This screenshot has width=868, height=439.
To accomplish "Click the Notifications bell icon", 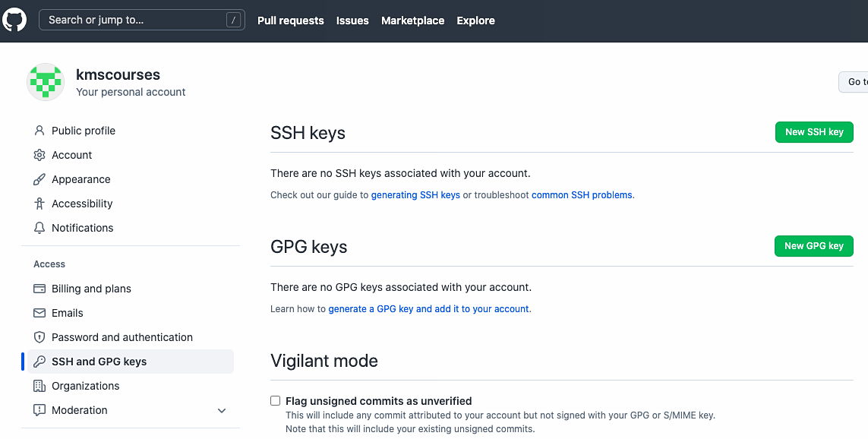I will [x=39, y=228].
